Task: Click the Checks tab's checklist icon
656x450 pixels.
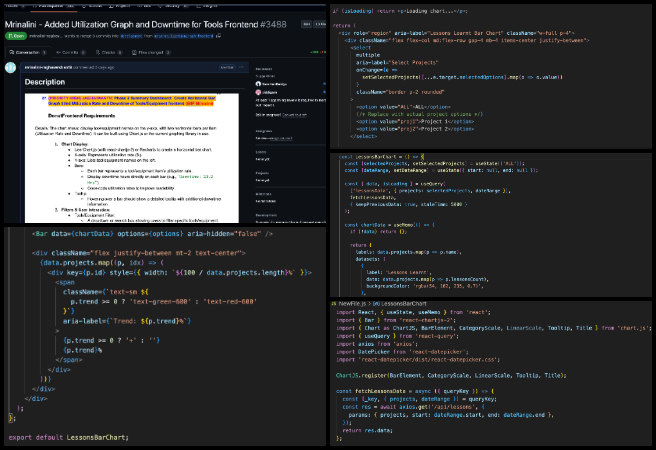Action: pyautogui.click(x=97, y=52)
